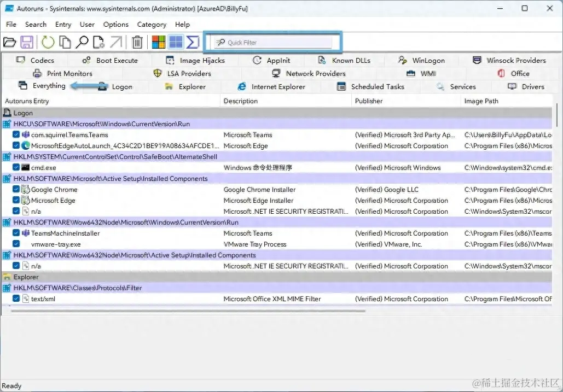Screen dimensions: 563x392
Task: Sort by the Publisher column header
Action: [406, 101]
